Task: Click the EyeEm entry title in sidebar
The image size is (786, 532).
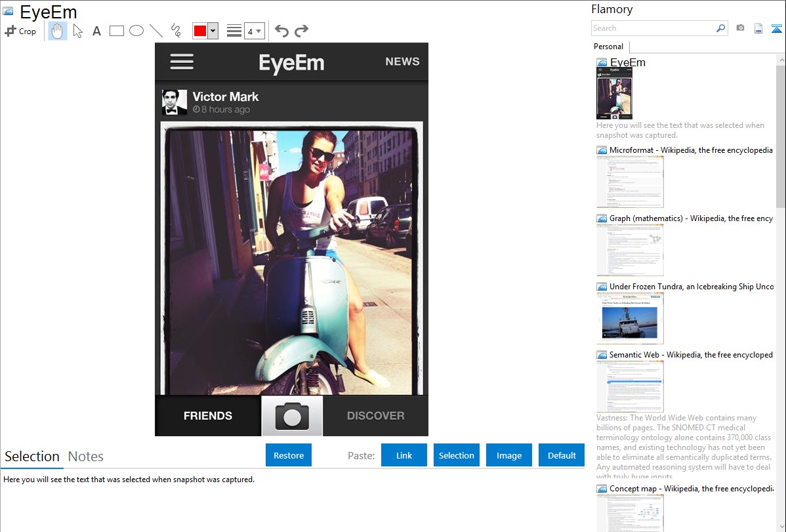Action: [628, 62]
